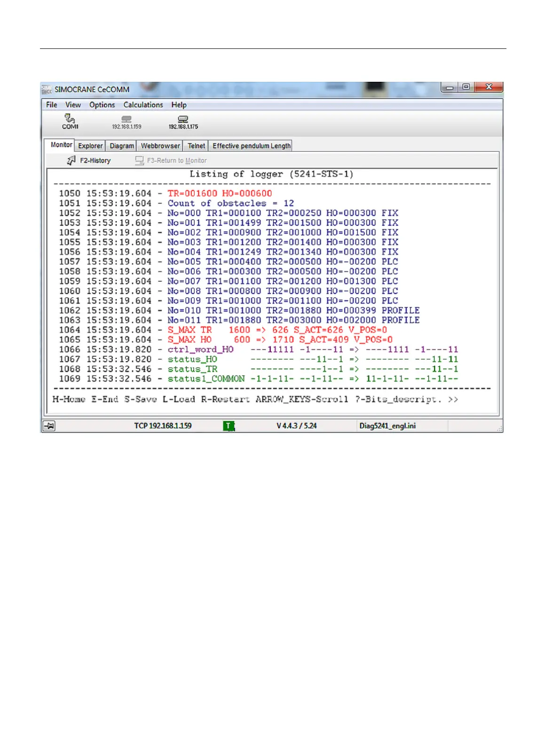Click the V 4.4.3 / 5.24 version text
The image size is (560, 746).
[x=297, y=426]
